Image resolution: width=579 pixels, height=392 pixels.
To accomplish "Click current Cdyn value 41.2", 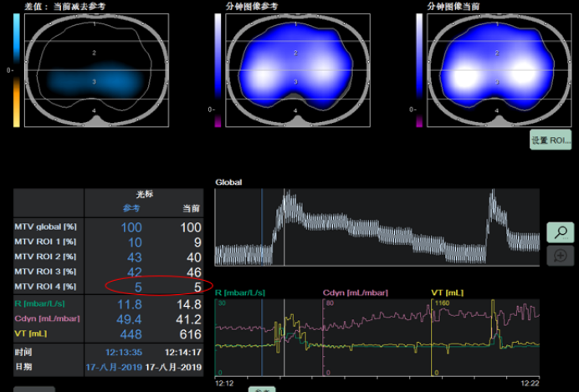I will coord(189,319).
